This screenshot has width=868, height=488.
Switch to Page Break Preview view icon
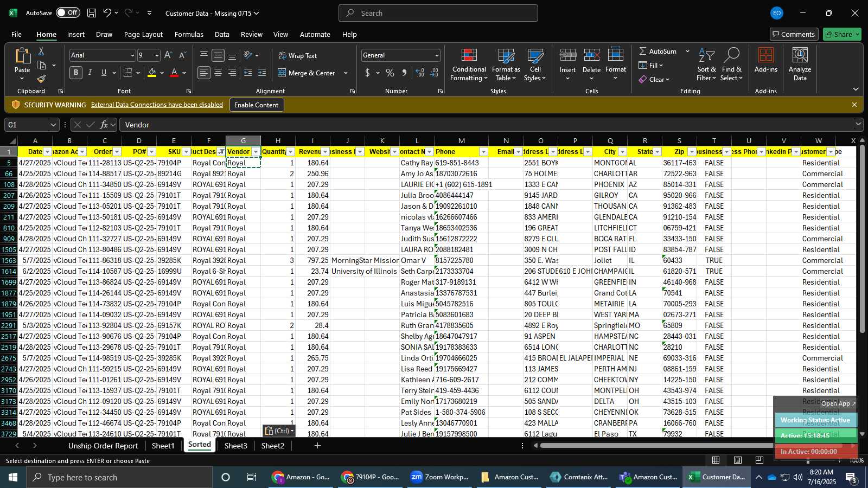759,460
